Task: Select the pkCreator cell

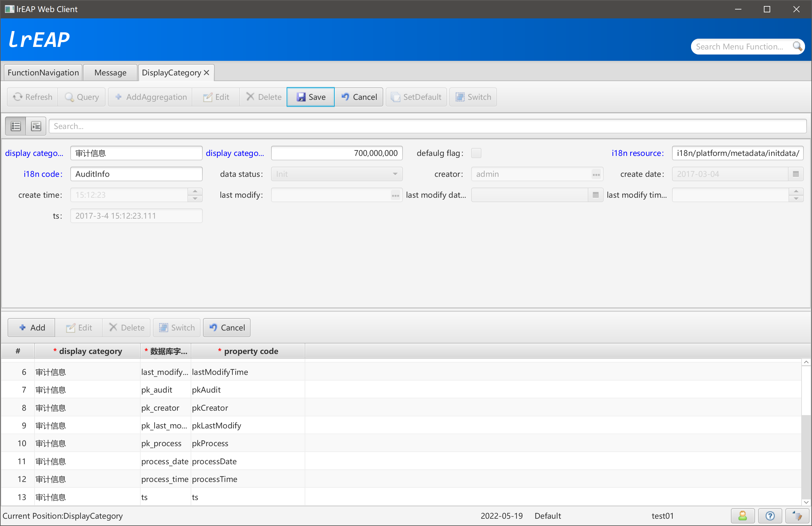Action: click(248, 408)
